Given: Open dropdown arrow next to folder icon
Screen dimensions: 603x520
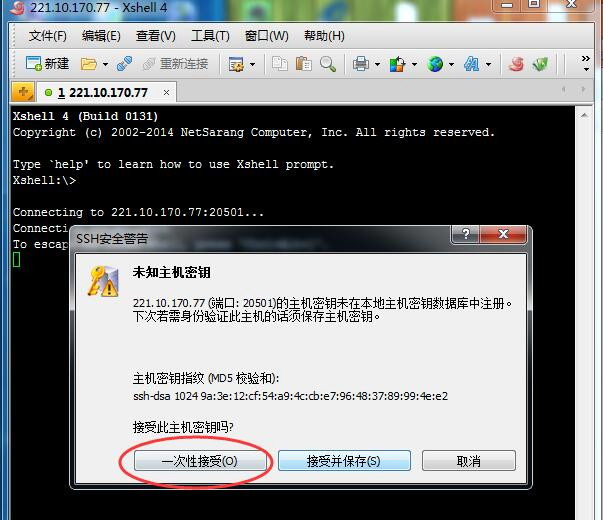Looking at the screenshot, I should pyautogui.click(x=105, y=64).
